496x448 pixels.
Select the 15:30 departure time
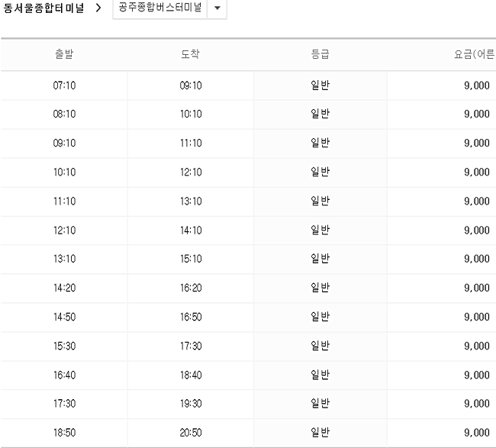pos(64,346)
